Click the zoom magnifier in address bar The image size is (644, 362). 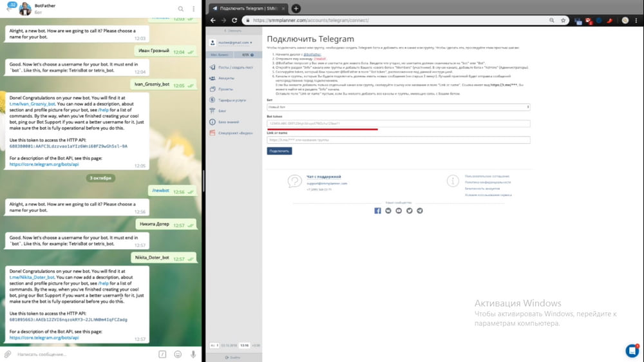(552, 20)
